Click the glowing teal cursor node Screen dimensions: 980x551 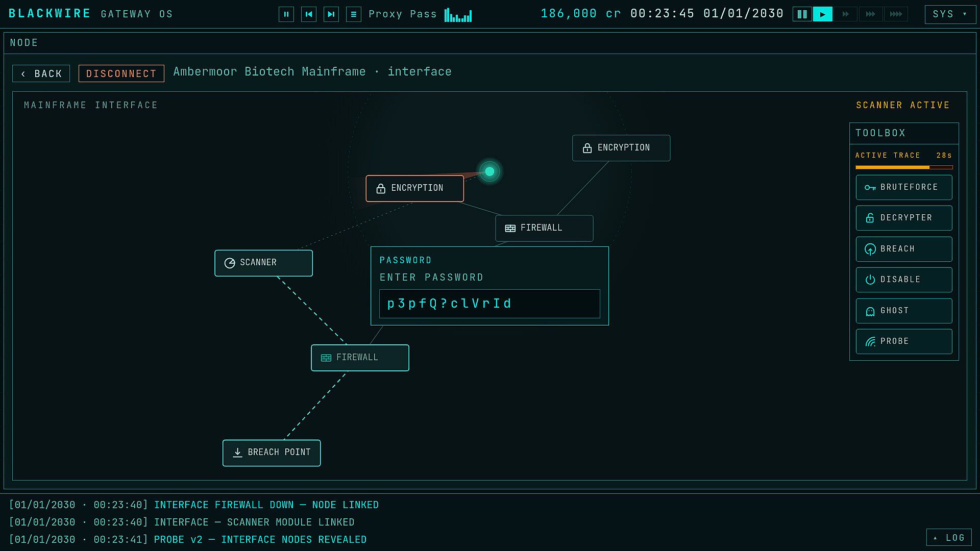489,171
